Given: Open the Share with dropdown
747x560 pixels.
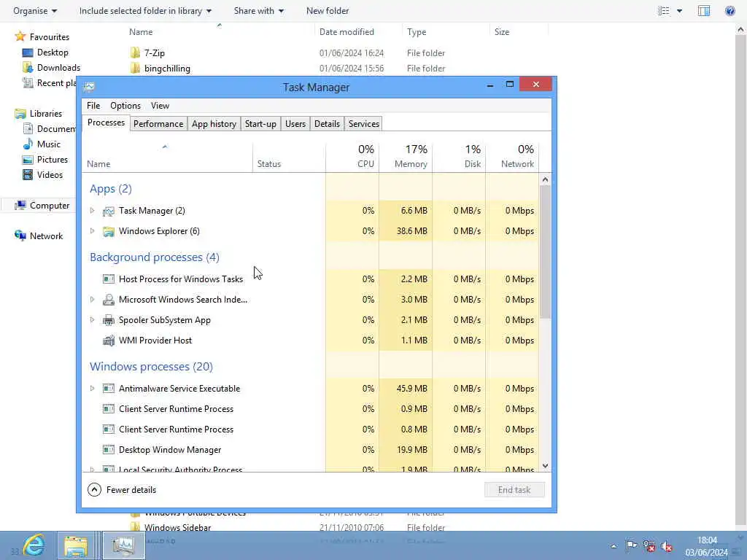Looking at the screenshot, I should click(x=259, y=10).
